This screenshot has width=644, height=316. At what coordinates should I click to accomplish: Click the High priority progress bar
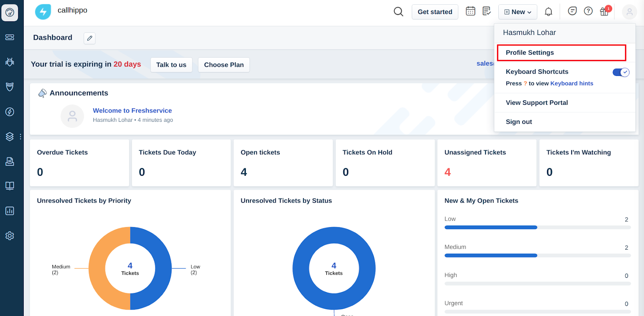point(537,284)
